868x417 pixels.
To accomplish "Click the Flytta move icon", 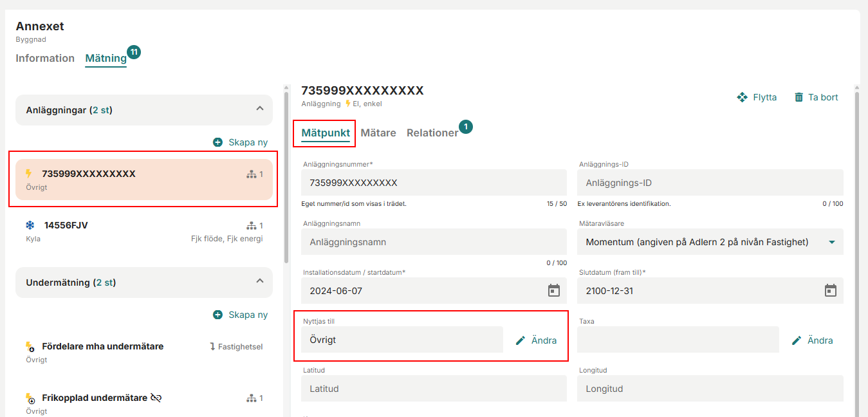I will click(742, 97).
